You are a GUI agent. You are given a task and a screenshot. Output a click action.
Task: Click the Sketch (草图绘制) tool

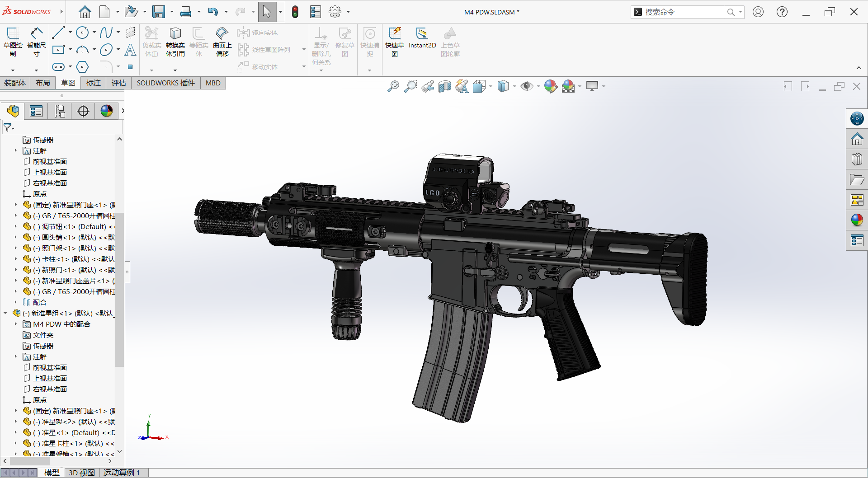pos(13,42)
